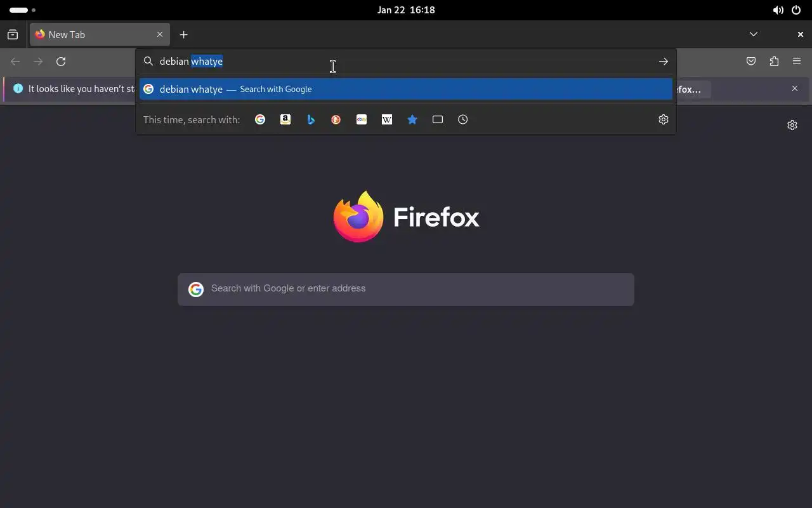
Task: Open the clock and calendar in top bar
Action: [406, 10]
